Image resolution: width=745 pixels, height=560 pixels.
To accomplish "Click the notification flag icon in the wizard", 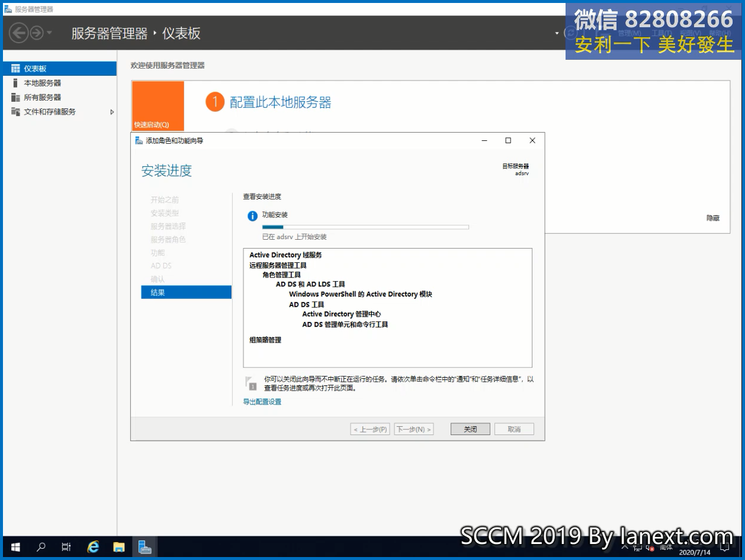I will (x=251, y=383).
